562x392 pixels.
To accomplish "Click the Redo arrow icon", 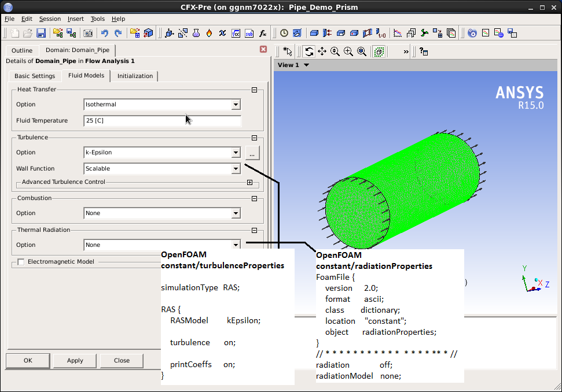I will tap(118, 34).
